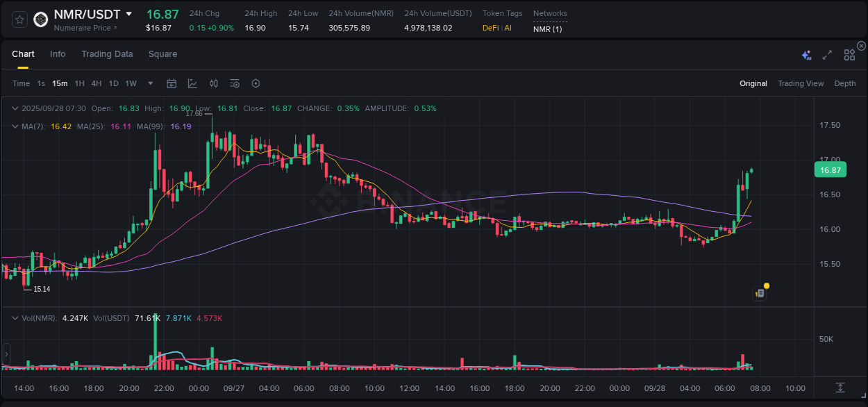
Task: Change chart style using the line chart icon
Action: pyautogui.click(x=193, y=83)
